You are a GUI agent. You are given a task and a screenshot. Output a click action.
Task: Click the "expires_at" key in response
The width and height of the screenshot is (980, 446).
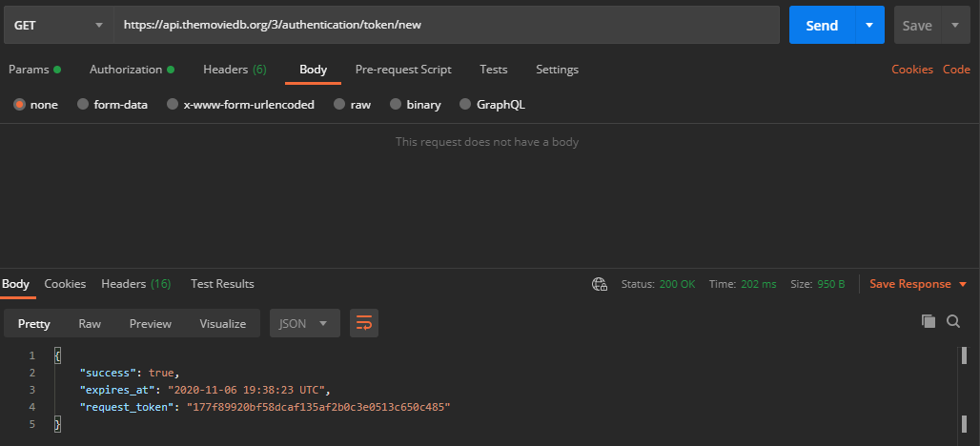tap(117, 390)
